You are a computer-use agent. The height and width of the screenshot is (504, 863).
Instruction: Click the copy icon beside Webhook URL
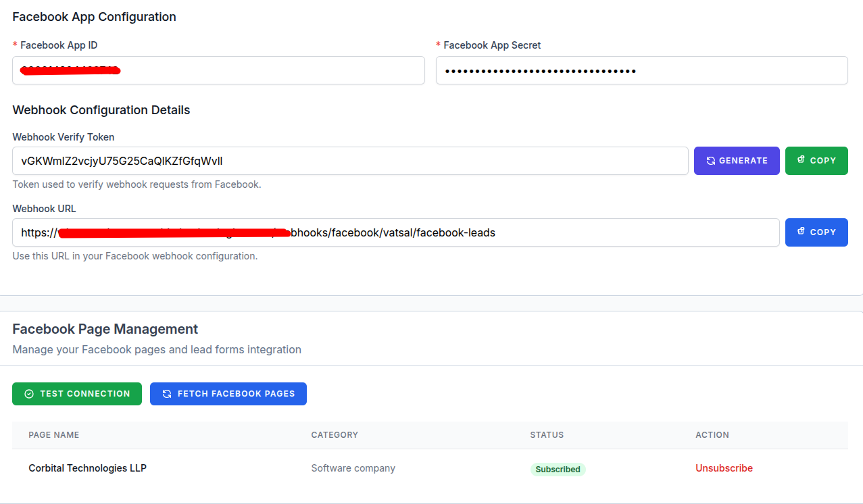coord(801,232)
